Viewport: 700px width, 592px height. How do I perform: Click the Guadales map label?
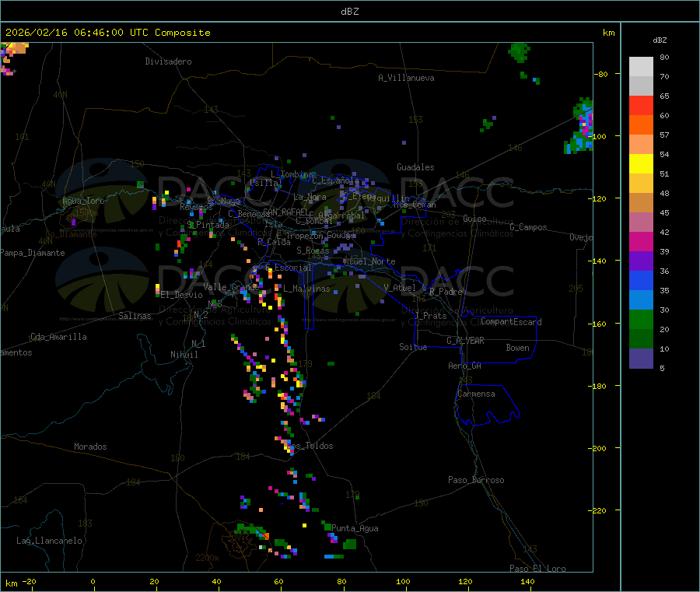click(x=415, y=167)
